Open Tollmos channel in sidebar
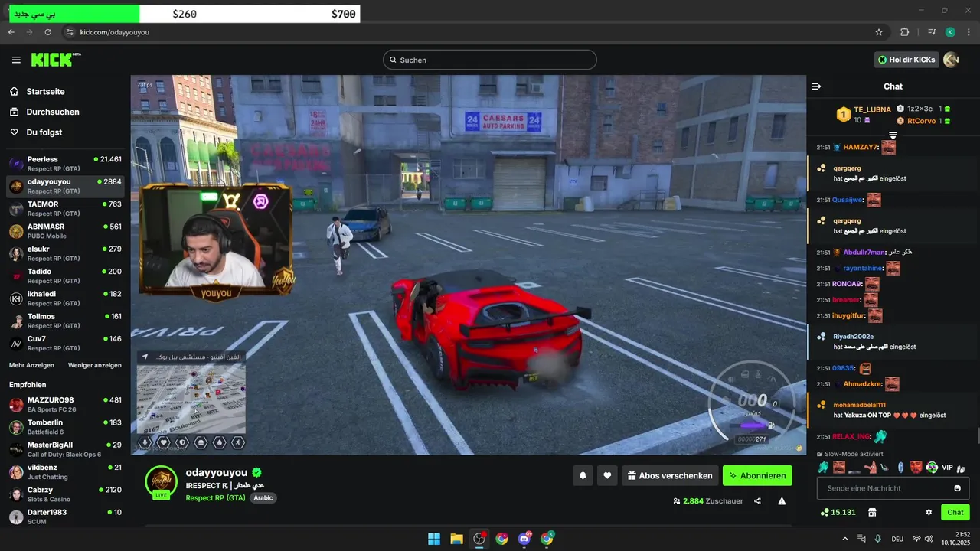 [65, 321]
